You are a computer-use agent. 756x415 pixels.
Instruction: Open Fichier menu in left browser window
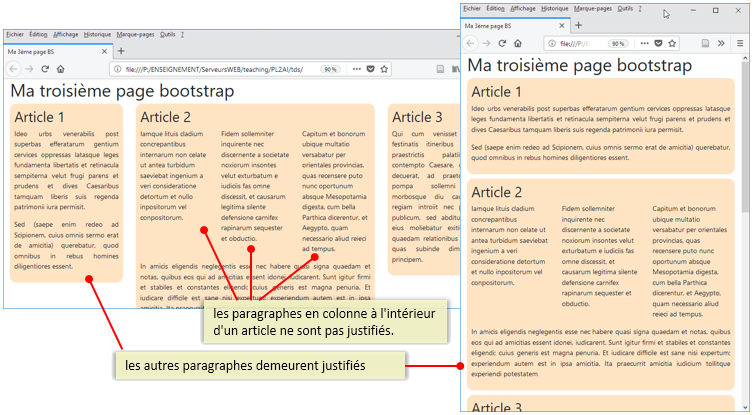(15, 34)
